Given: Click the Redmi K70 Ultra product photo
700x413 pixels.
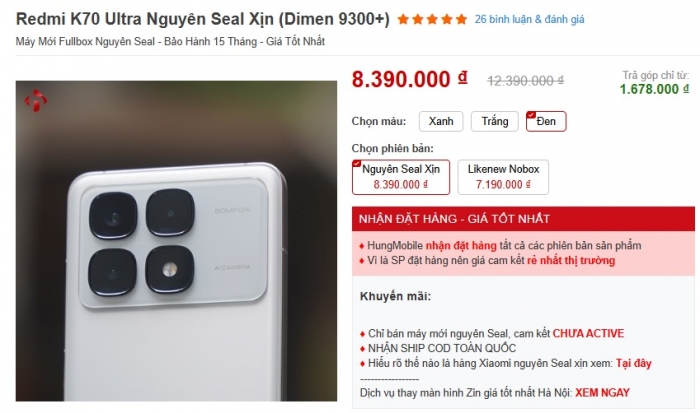Looking at the screenshot, I should (x=176, y=241).
